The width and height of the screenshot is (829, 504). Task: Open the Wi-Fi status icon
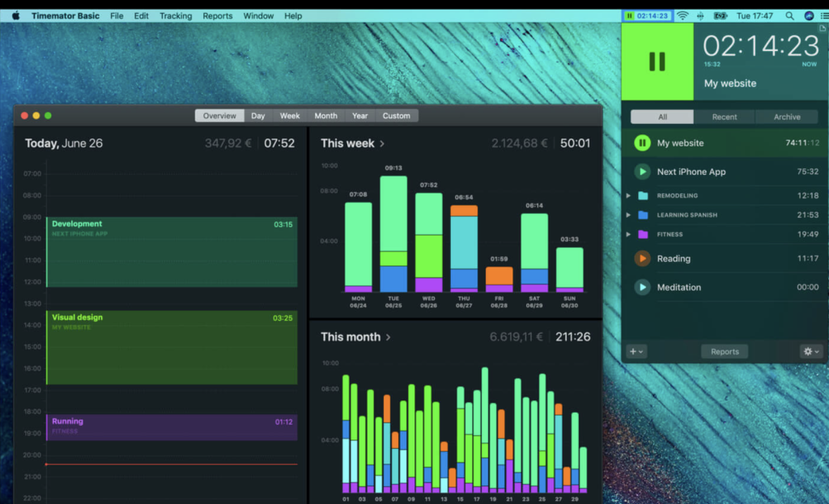682,16
